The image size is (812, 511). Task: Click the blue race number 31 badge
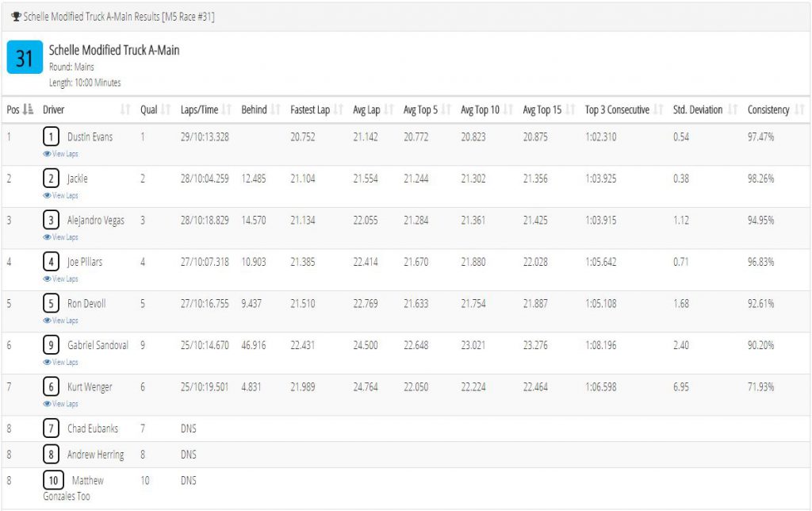coord(25,57)
